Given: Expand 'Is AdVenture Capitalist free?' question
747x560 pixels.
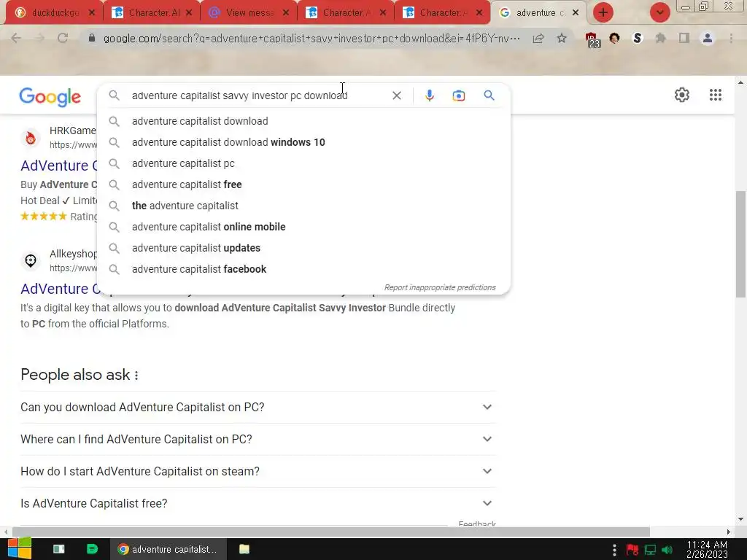Looking at the screenshot, I should tap(258, 503).
